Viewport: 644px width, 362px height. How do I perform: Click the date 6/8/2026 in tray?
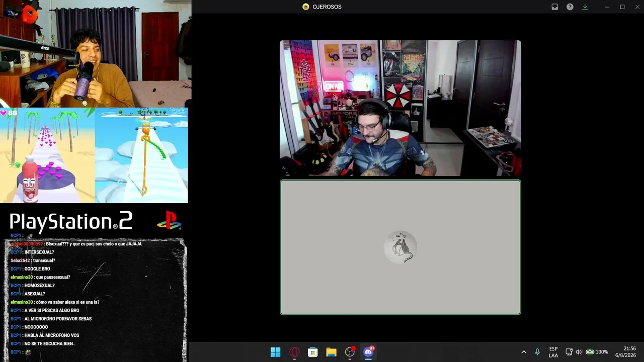[x=625, y=355]
